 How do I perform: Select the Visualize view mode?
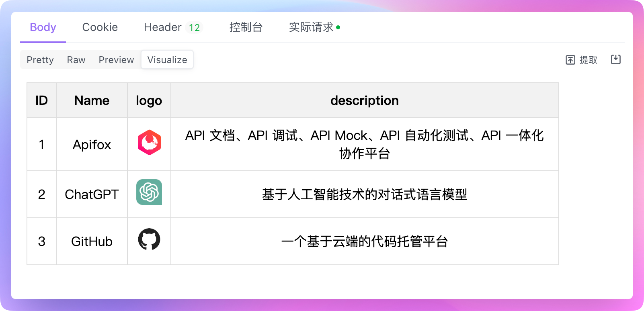[167, 60]
